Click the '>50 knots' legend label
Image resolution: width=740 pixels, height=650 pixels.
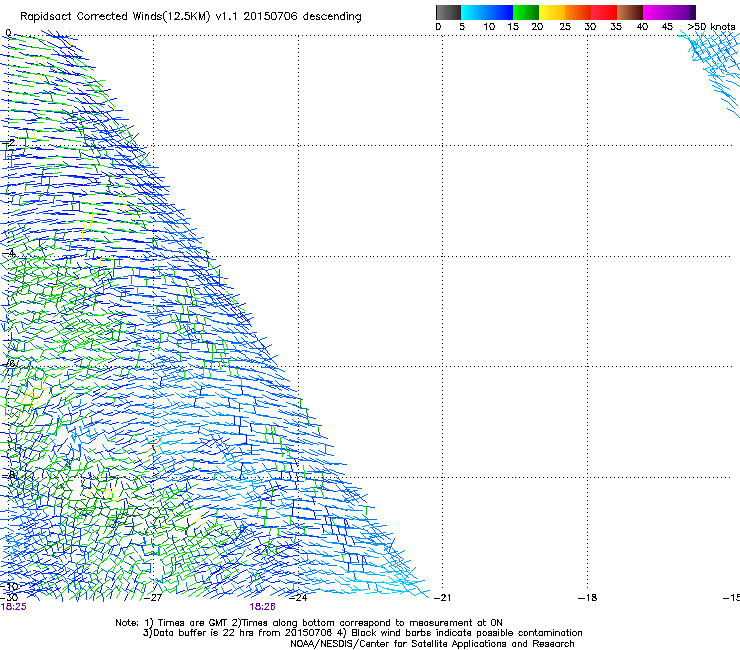711,27
